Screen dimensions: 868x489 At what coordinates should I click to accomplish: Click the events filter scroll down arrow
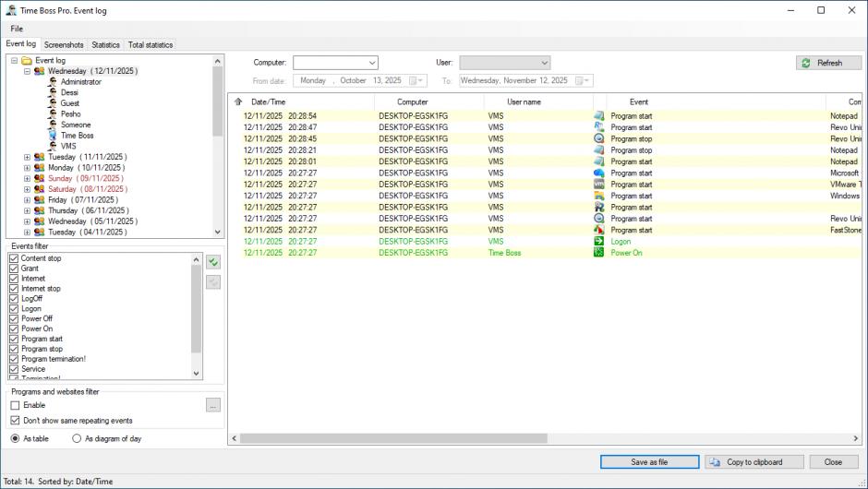196,374
